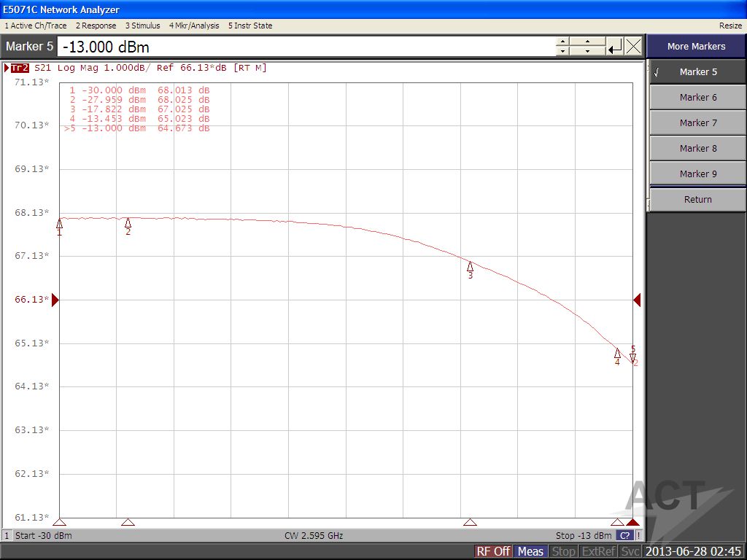Click the right reference position arrow

point(637,300)
